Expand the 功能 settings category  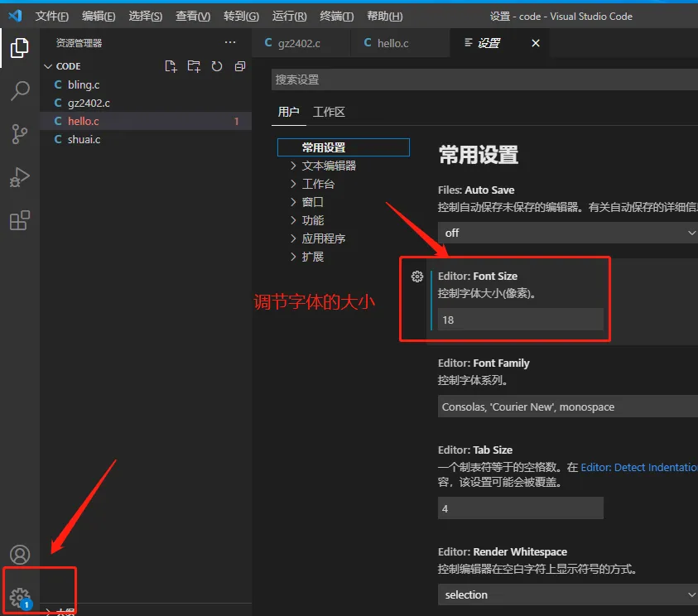pos(293,220)
